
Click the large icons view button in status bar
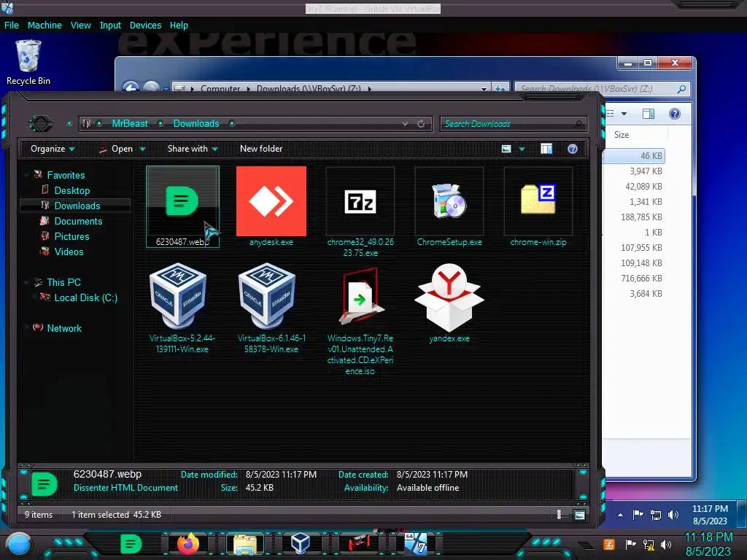(x=580, y=515)
